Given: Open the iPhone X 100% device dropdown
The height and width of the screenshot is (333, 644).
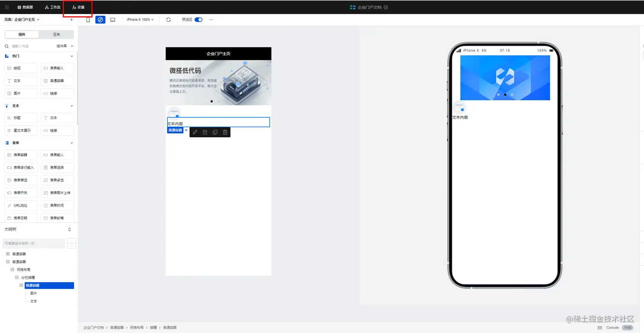Looking at the screenshot, I should (x=141, y=20).
